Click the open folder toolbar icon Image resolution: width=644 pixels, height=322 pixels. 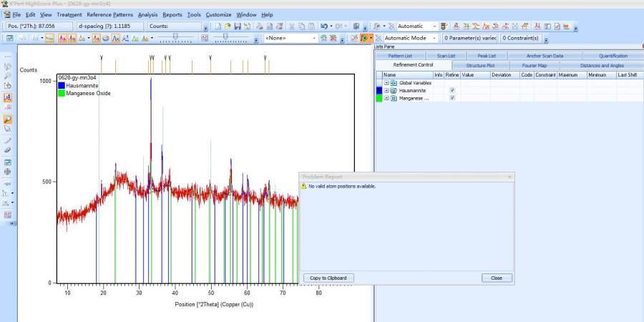coord(227,26)
